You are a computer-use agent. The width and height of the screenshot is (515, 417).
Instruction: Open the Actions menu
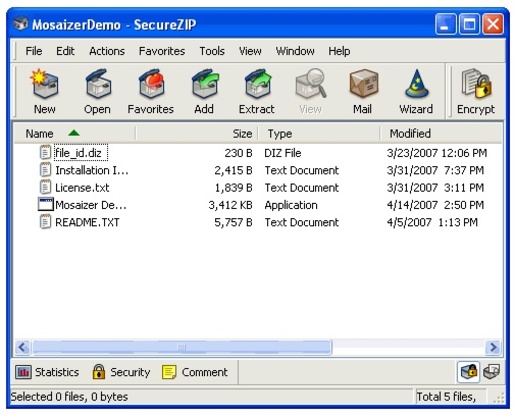tap(107, 51)
